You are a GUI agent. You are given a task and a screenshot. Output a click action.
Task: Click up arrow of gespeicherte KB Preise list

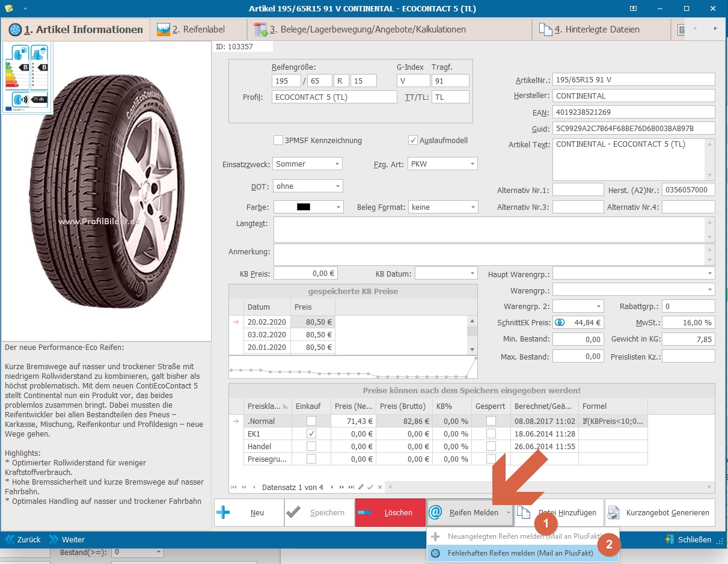click(473, 320)
